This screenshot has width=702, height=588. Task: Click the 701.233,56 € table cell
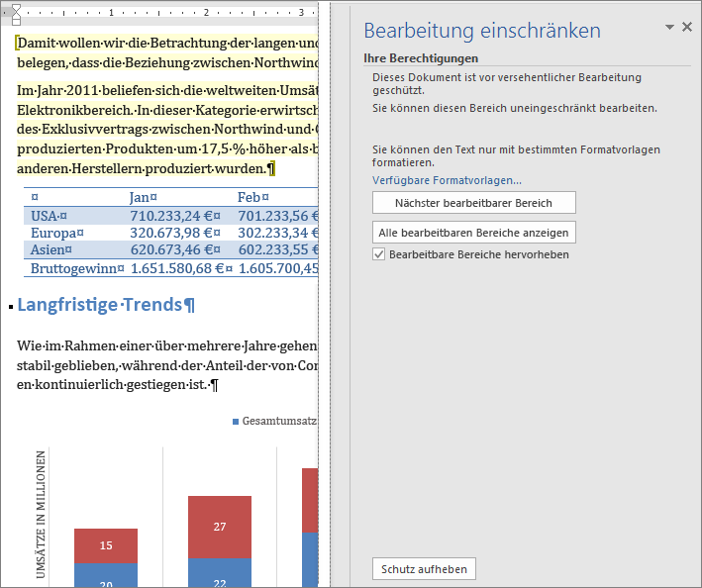click(277, 216)
